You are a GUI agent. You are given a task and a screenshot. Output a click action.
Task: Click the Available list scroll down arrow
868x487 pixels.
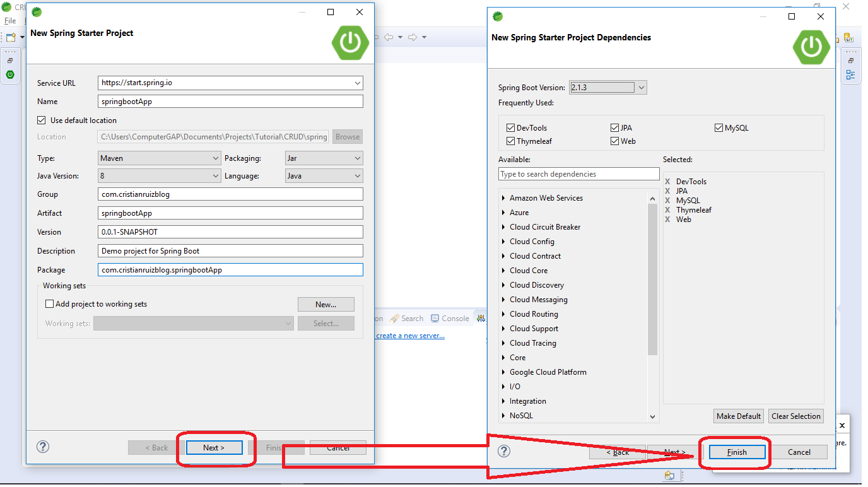pos(652,416)
